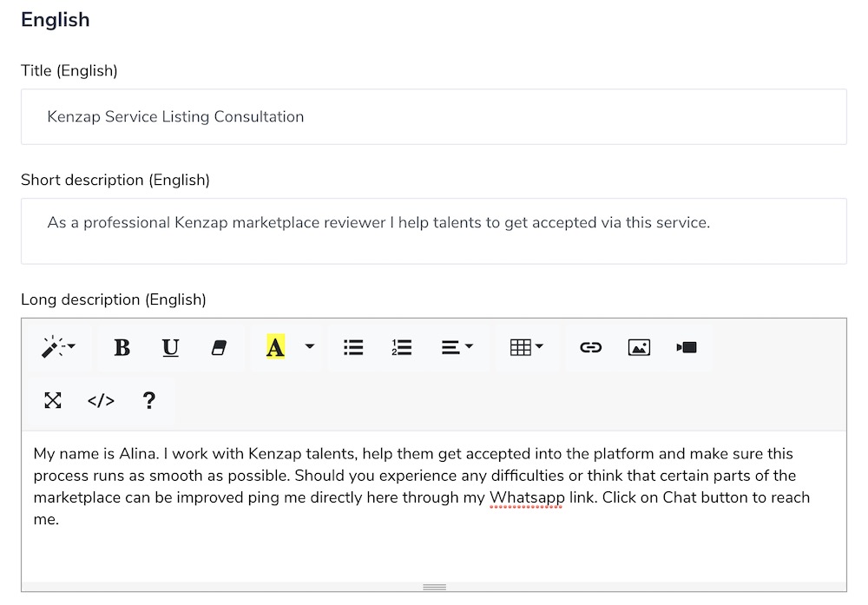The image size is (868, 605).
Task: Click into the Short description (English) field
Action: coord(434,231)
